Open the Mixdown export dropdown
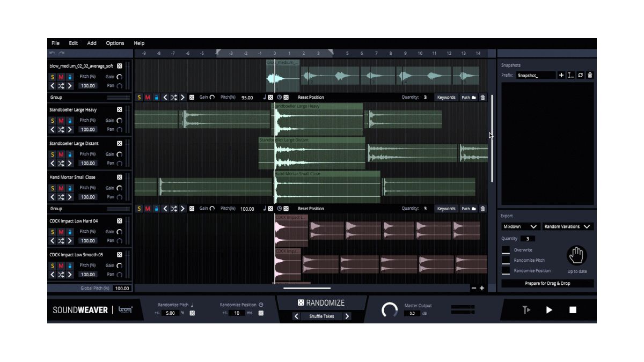This screenshot has width=644, height=362. click(519, 226)
